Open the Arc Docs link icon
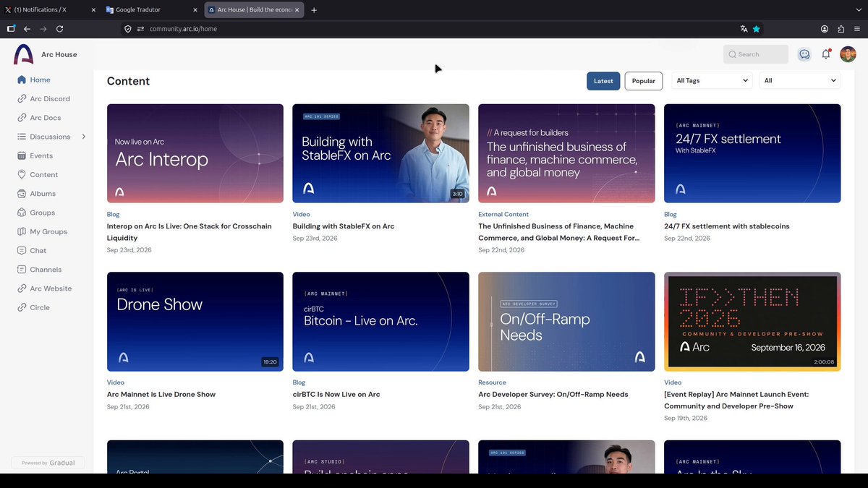868x488 pixels. tap(22, 118)
